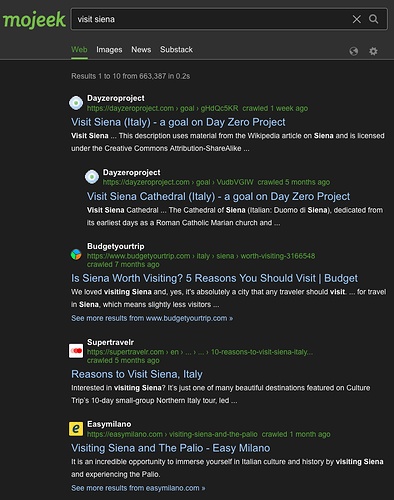Screen dimensions: 394x500
Task: Open Is Siena Worth Visiting result
Action: click(214, 278)
